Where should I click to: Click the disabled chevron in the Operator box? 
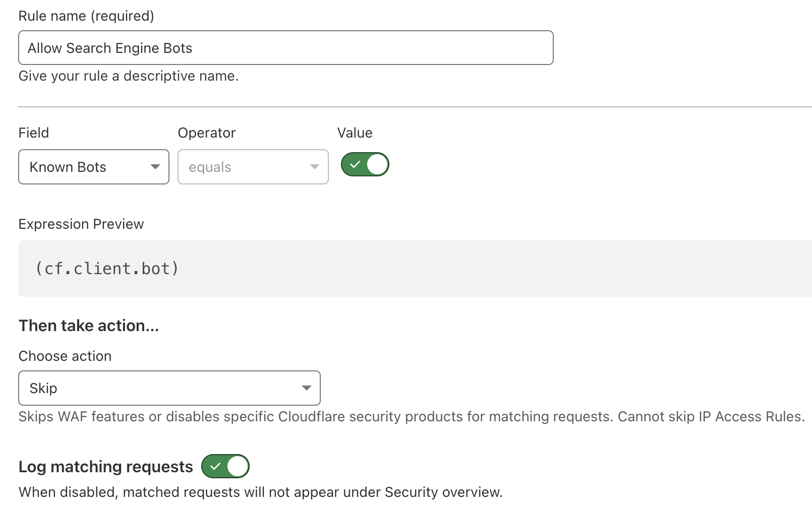click(x=314, y=167)
